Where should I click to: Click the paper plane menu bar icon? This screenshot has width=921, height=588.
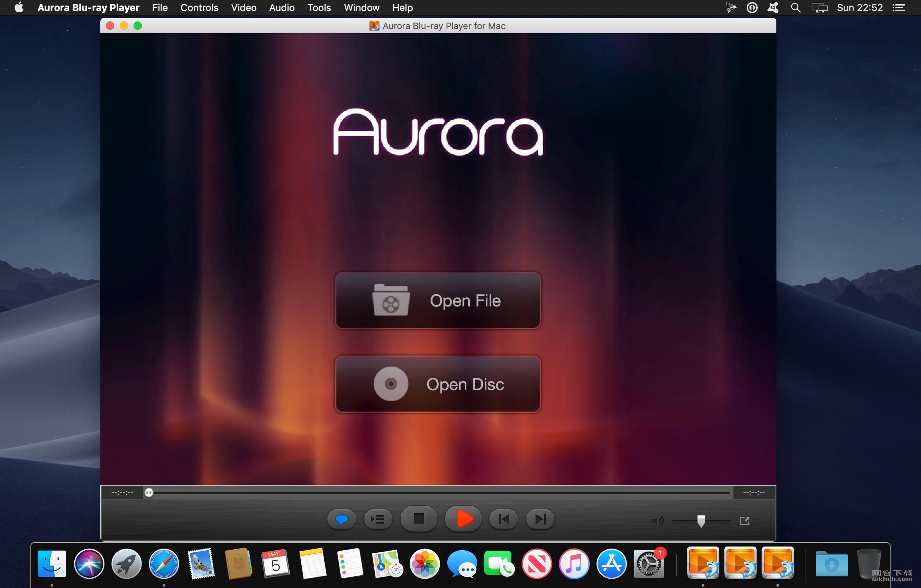tap(731, 8)
